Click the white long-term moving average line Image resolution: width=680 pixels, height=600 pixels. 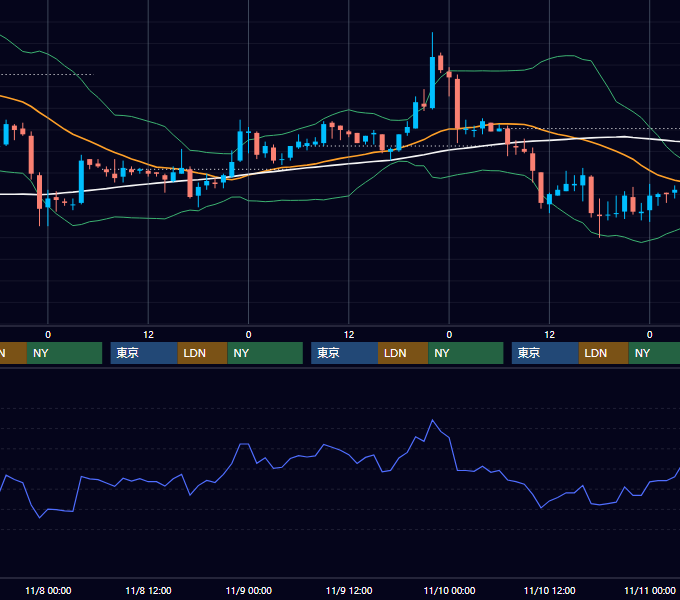(x=347, y=164)
